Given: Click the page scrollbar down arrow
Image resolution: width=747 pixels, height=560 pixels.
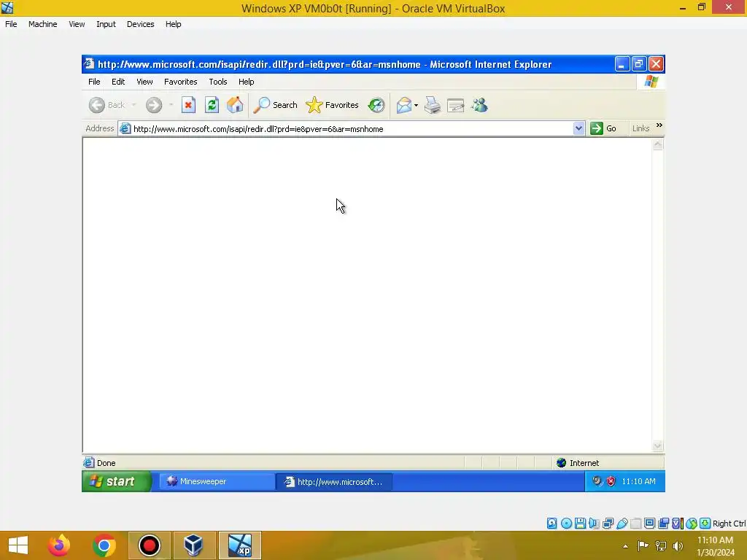Looking at the screenshot, I should (658, 446).
